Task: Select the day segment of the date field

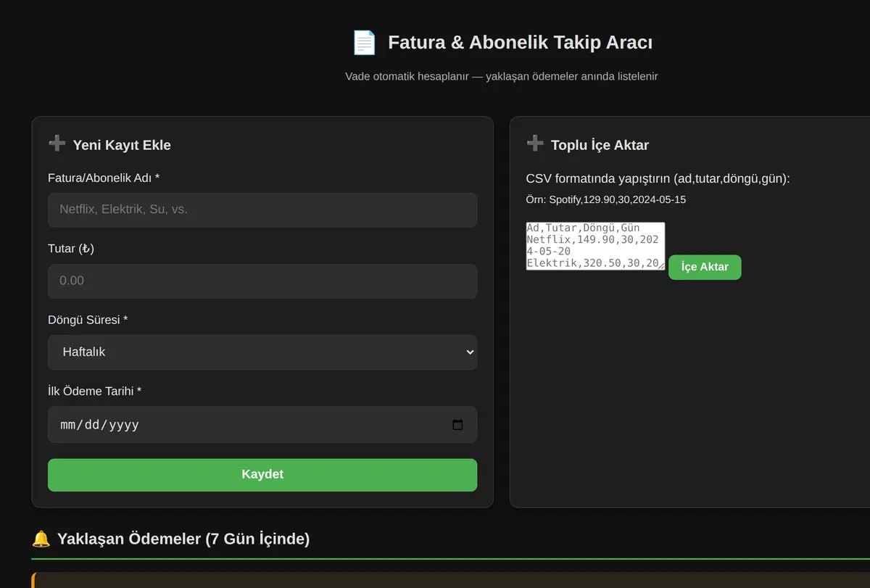Action: [x=92, y=425]
